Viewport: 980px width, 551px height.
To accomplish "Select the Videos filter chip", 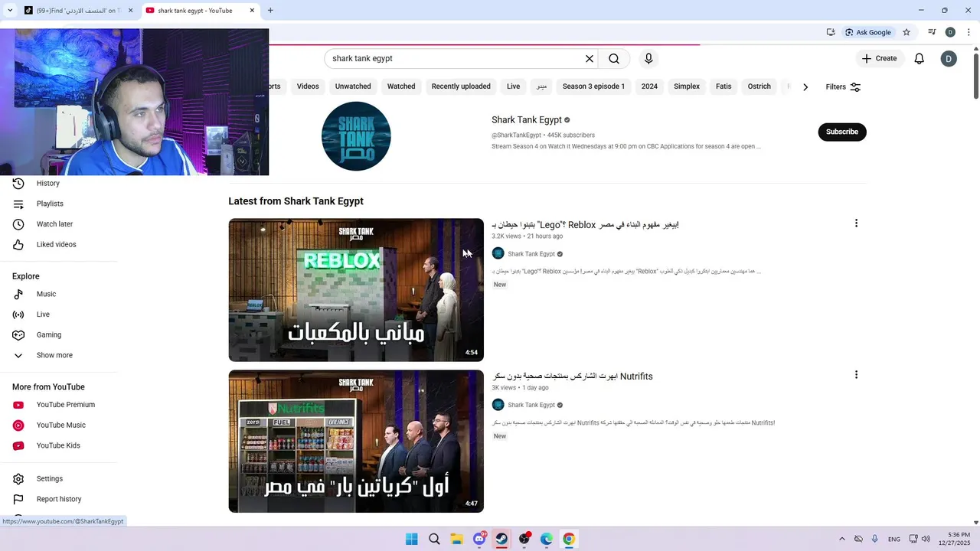I will pyautogui.click(x=308, y=86).
